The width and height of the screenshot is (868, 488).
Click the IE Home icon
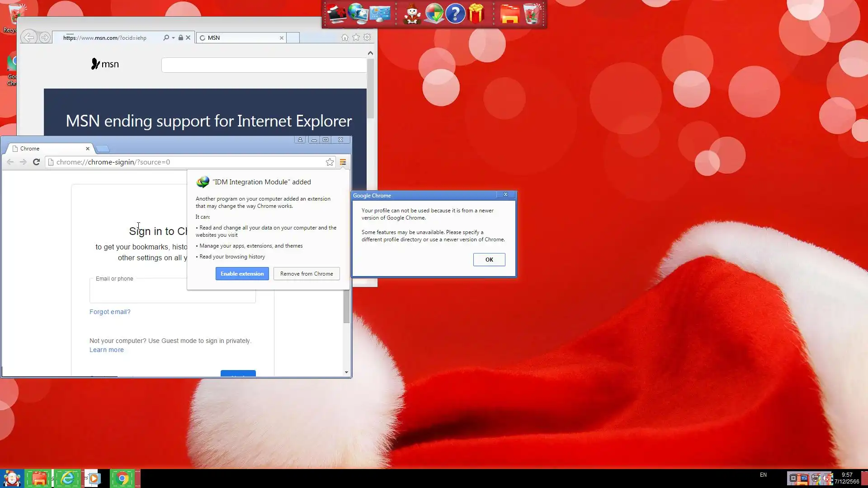click(345, 38)
